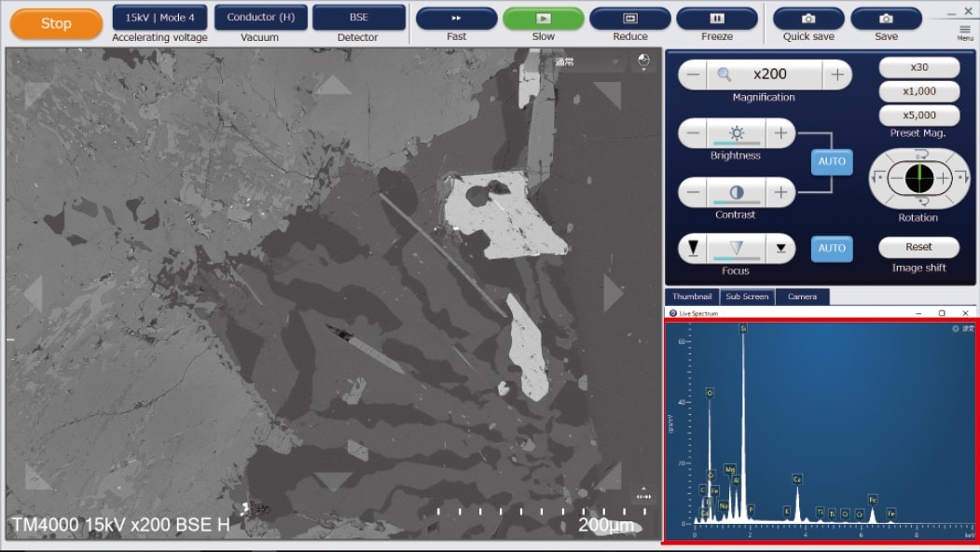This screenshot has width=980, height=552.
Task: Click the Focus level slider bar
Action: [735, 258]
